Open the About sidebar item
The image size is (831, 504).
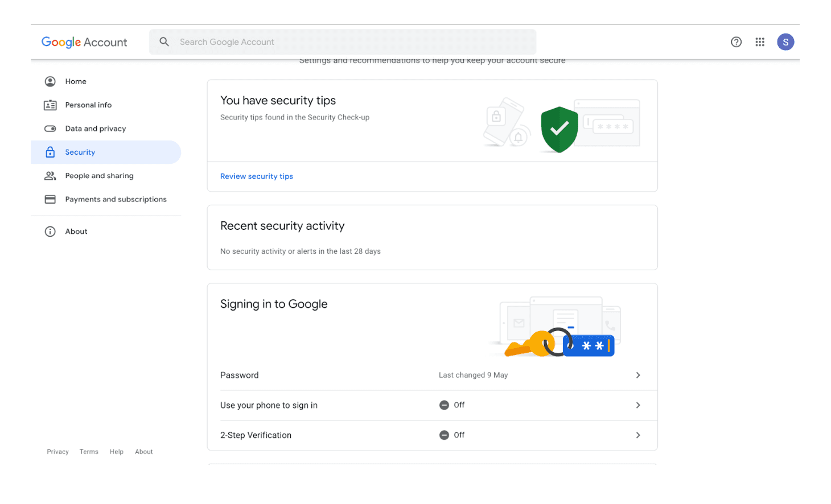coord(106,232)
